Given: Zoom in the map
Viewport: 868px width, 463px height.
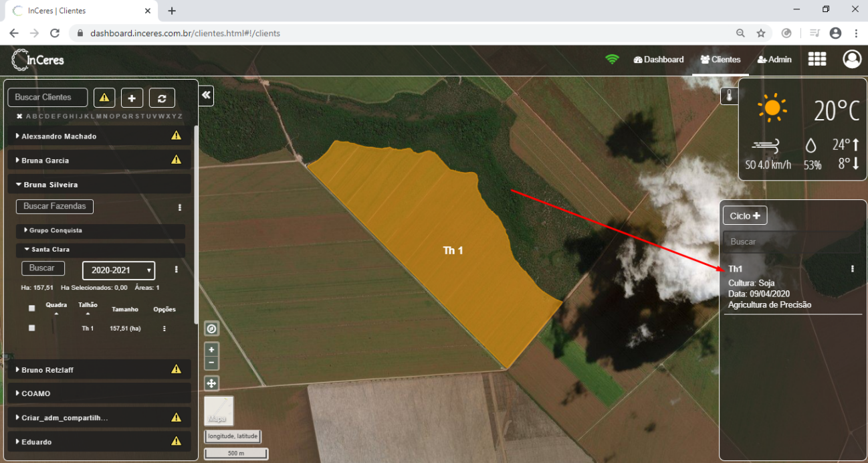Looking at the screenshot, I should pos(211,350).
